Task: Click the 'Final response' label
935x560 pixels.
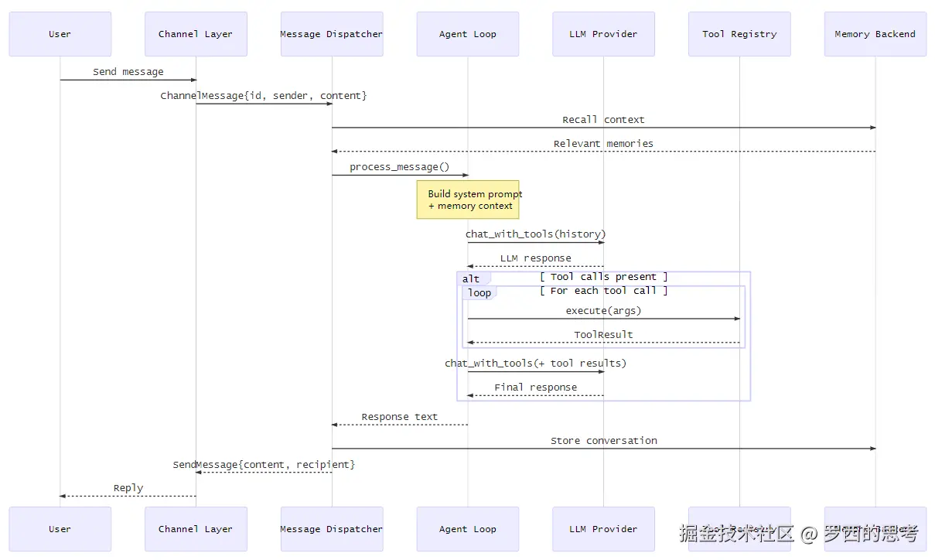Action: (536, 388)
